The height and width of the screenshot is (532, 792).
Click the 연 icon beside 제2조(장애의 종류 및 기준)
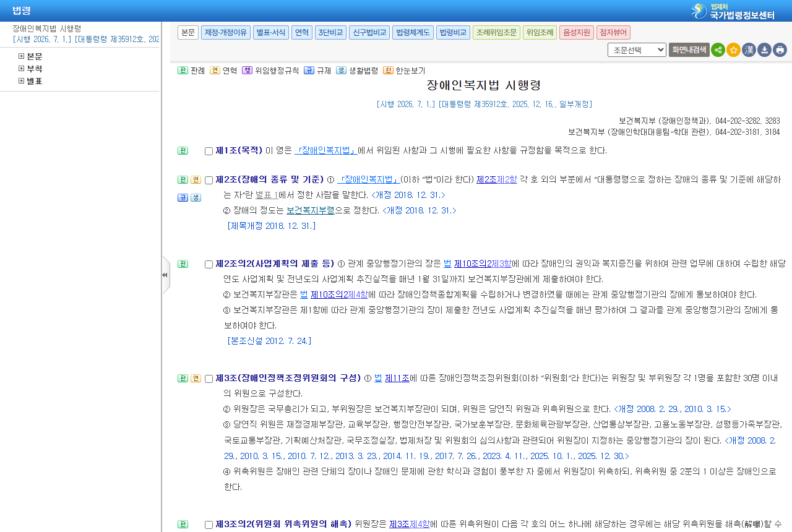(196, 180)
